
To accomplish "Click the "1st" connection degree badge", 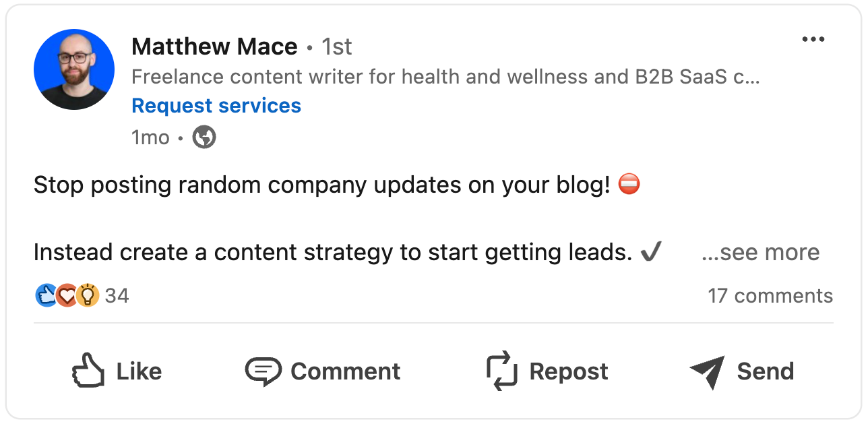I will (x=336, y=47).
